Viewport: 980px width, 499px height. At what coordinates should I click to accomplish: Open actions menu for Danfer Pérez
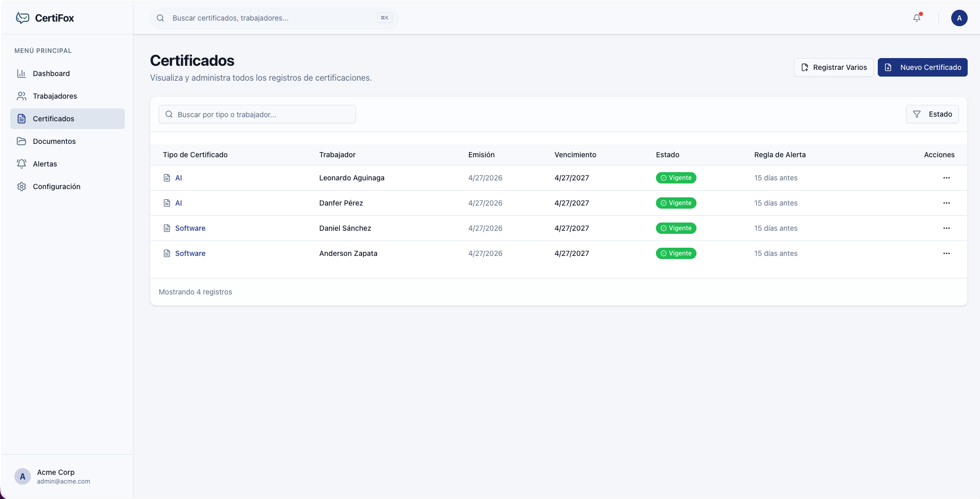coord(946,203)
